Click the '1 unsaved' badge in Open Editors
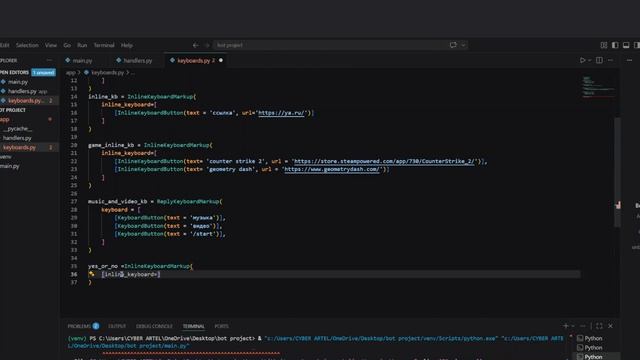Viewport: 640px width, 360px height. tap(44, 73)
